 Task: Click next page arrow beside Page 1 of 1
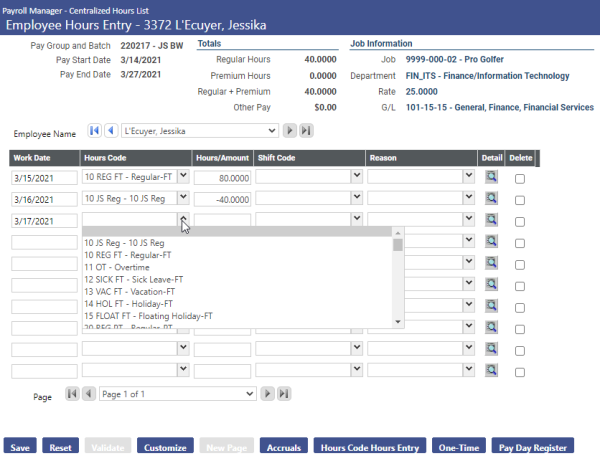click(x=268, y=394)
